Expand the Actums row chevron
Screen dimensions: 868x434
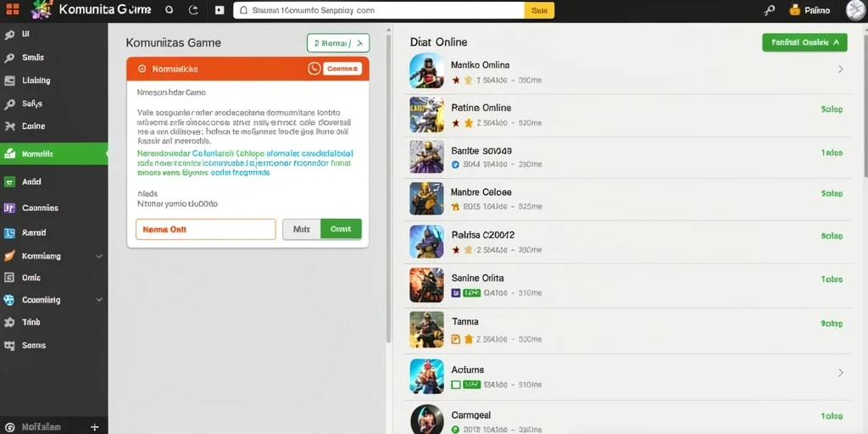[840, 373]
